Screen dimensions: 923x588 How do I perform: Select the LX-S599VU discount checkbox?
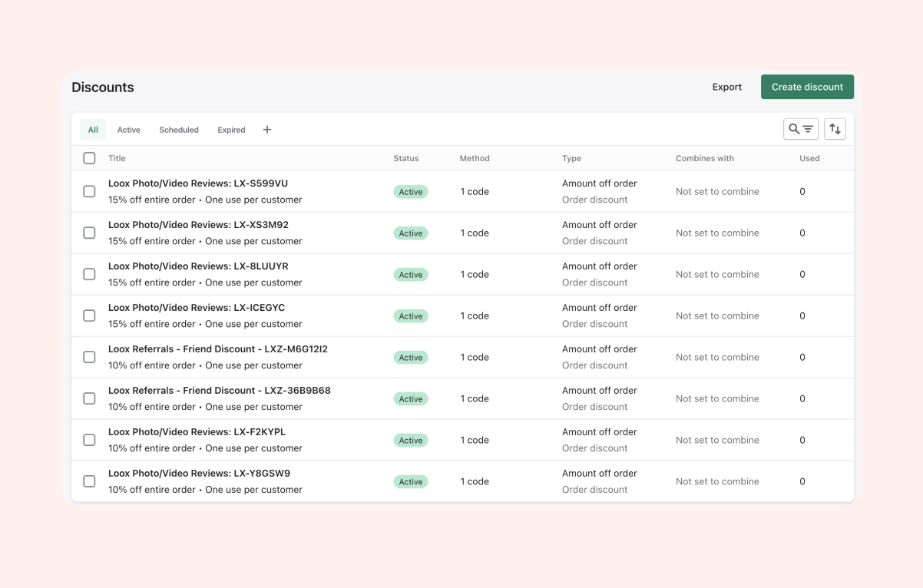coord(89,191)
